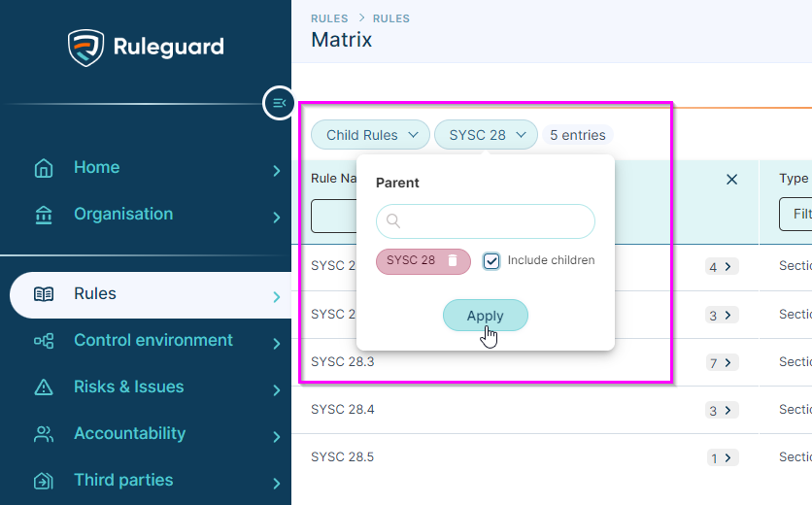Image resolution: width=812 pixels, height=505 pixels.
Task: Expand the SYSC 28.5 row's 1 child
Action: click(722, 457)
